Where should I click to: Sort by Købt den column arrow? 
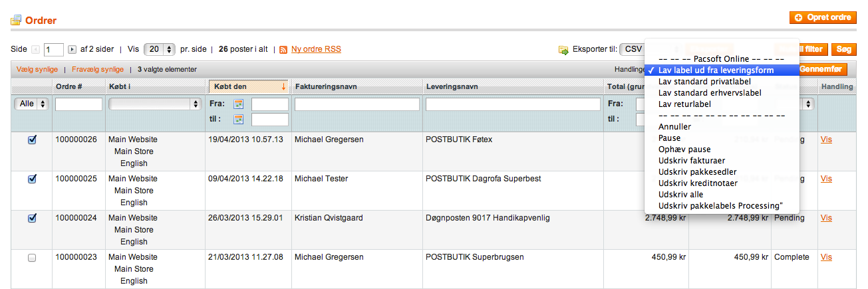(x=284, y=86)
